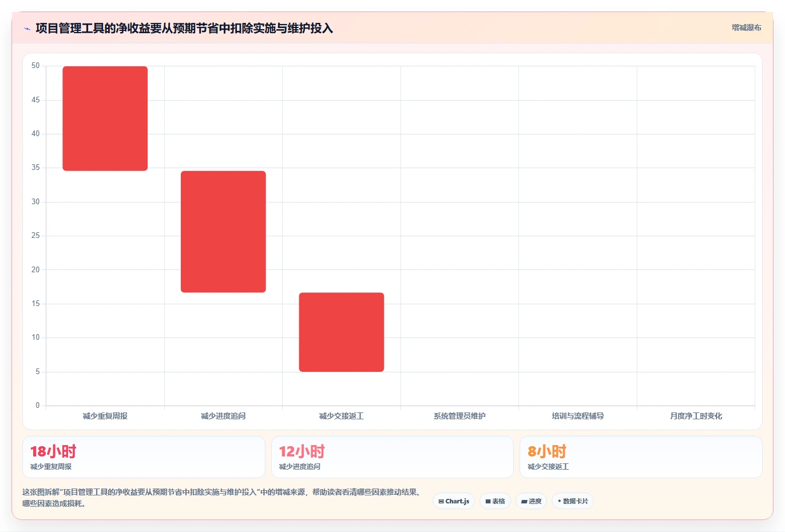Click the description paragraph starting 这张图拆解
This screenshot has height=532, width=785.
coord(223,498)
